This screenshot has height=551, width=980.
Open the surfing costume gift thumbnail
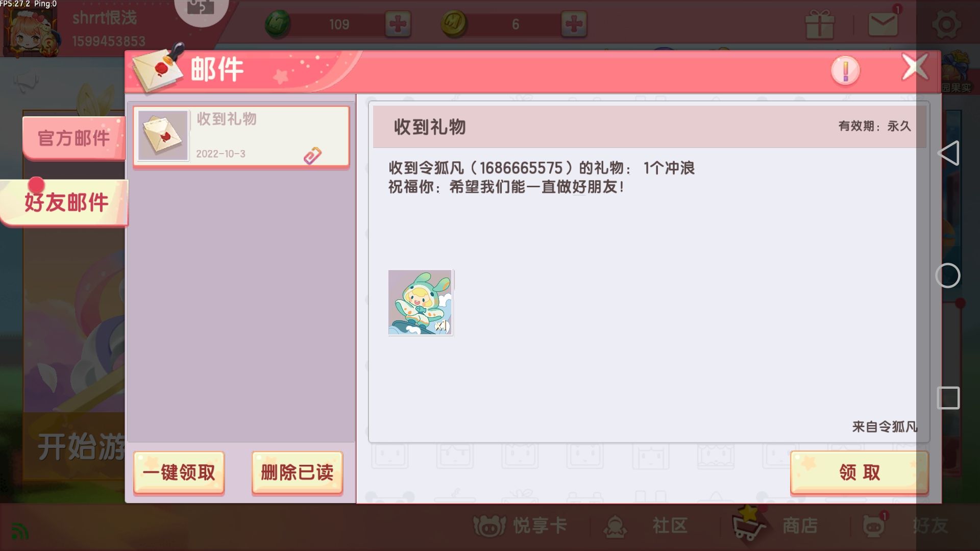[x=420, y=303]
